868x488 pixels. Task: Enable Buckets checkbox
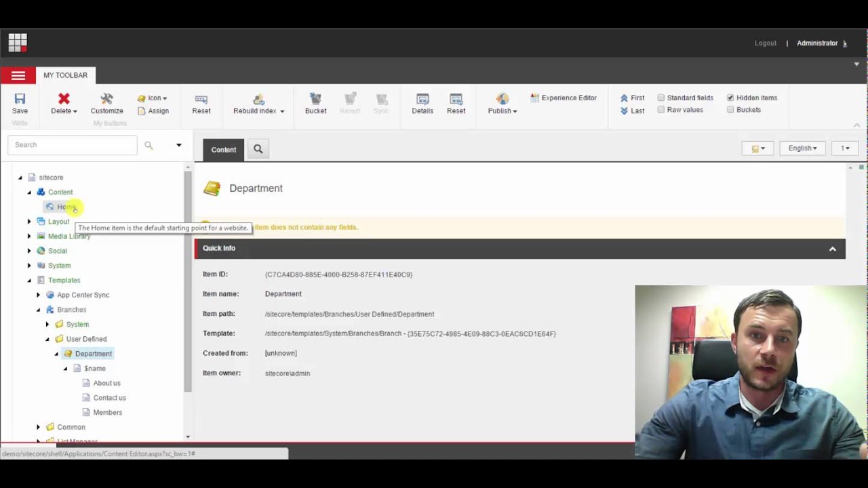coord(730,110)
